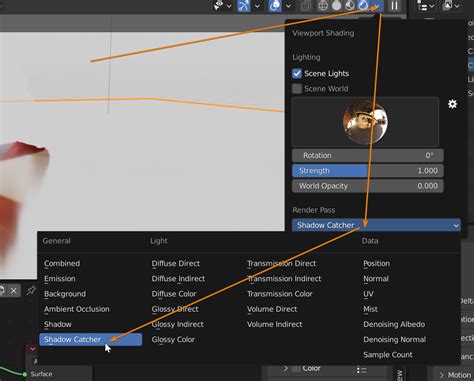Open the selectability and visibility options arrow
474x381 pixels.
[229, 6]
